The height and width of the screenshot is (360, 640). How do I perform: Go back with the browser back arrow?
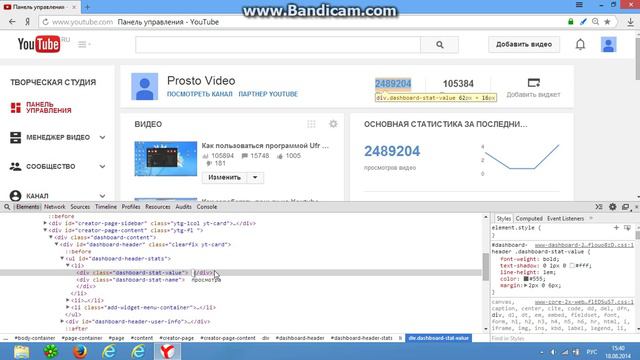pos(12,22)
